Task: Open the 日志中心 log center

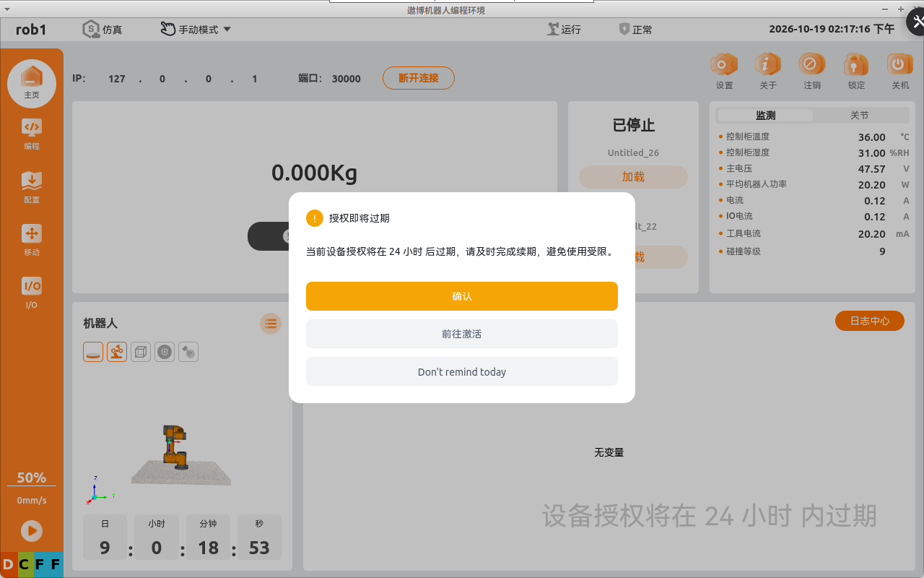Action: [870, 321]
